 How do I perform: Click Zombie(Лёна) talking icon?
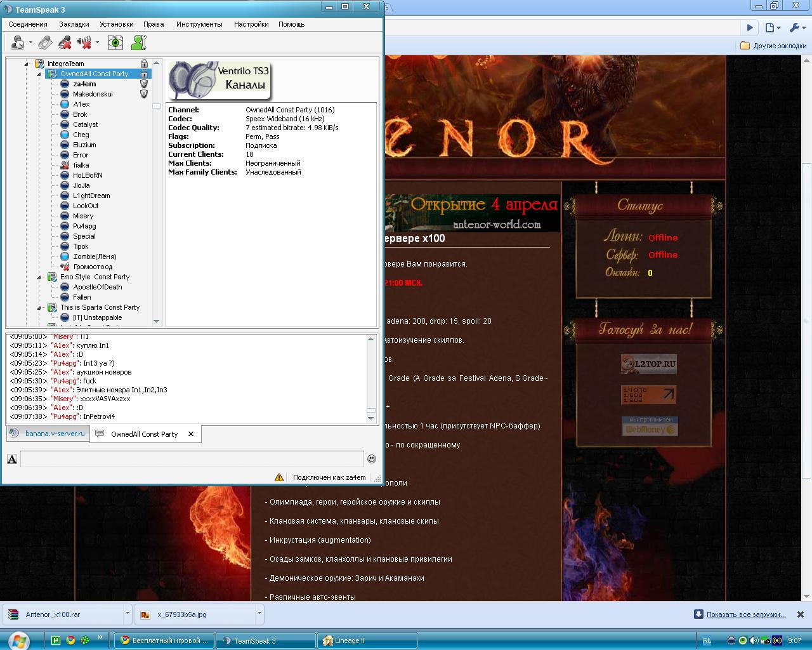pyautogui.click(x=65, y=256)
